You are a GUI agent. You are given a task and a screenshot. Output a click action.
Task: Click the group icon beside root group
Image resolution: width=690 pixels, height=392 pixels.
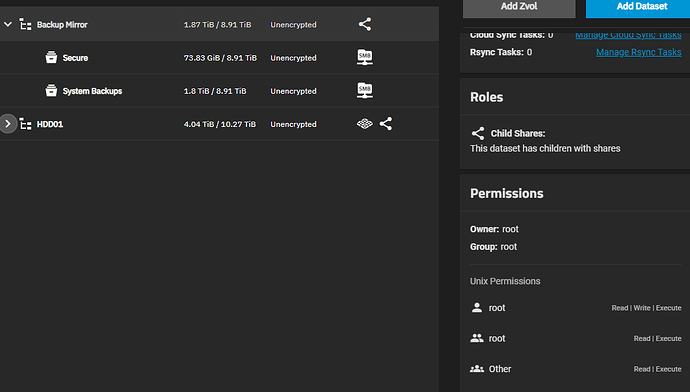point(477,338)
